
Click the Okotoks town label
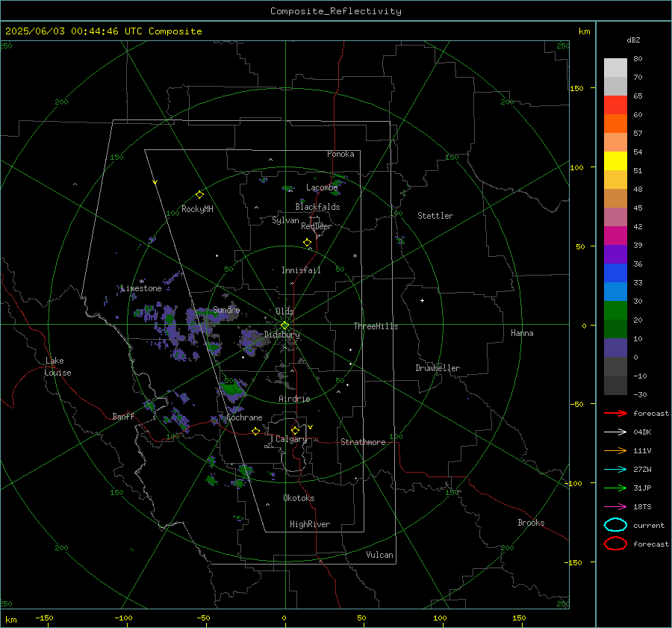pyautogui.click(x=299, y=498)
